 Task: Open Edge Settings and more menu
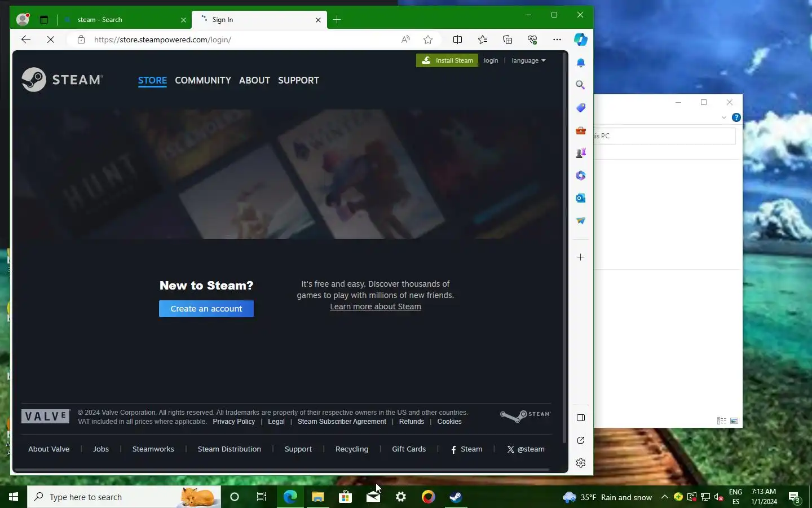tap(557, 40)
